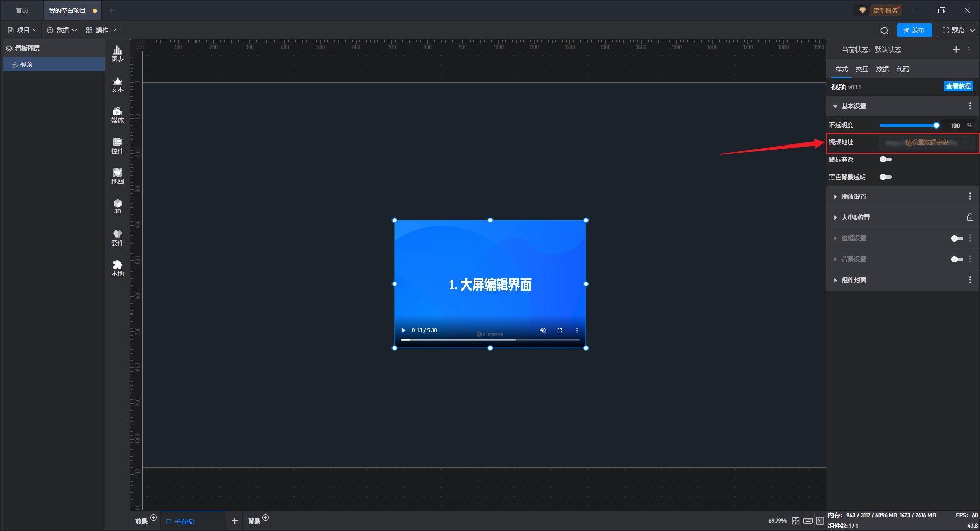Play the video in the canvas
Viewport: 980px width, 531px height.
pyautogui.click(x=404, y=330)
